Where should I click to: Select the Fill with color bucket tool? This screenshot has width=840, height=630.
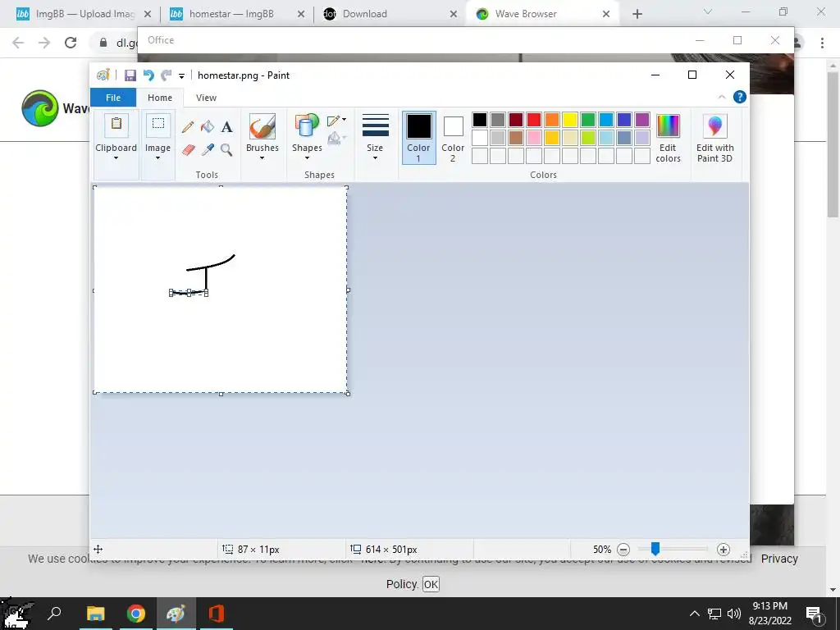(x=208, y=127)
